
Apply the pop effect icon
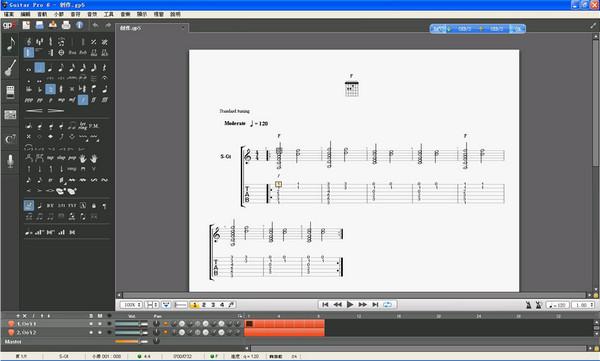point(72,158)
